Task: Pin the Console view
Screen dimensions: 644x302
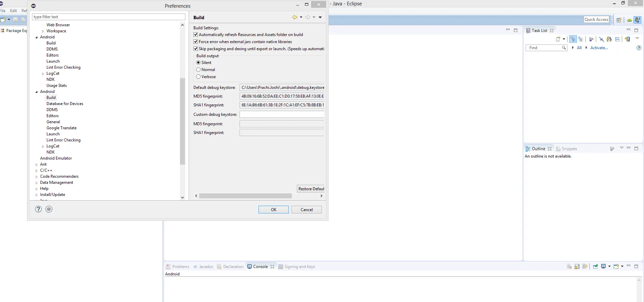Action: point(595,266)
